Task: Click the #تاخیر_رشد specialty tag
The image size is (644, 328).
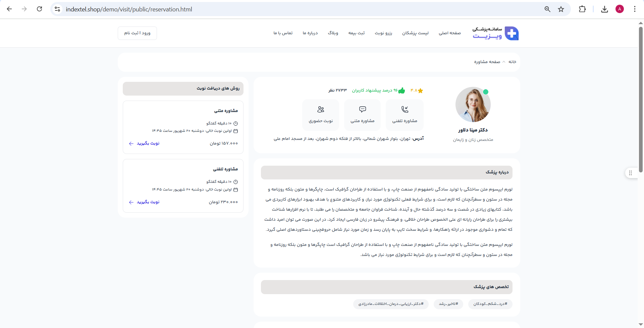Action: click(448, 304)
